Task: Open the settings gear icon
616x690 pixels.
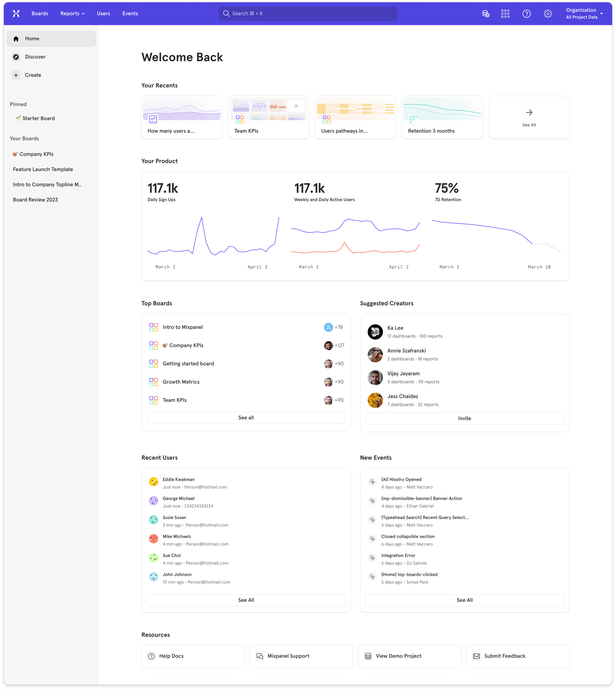Action: pos(548,14)
